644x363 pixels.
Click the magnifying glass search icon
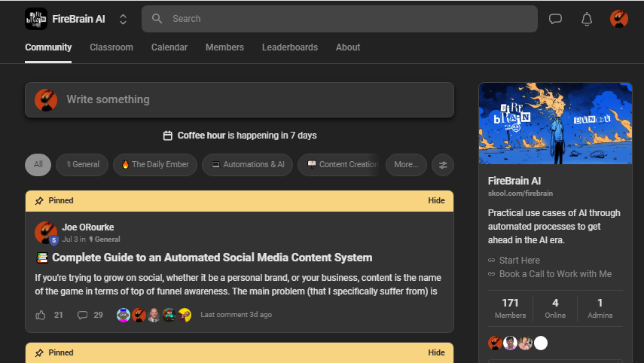pos(157,19)
